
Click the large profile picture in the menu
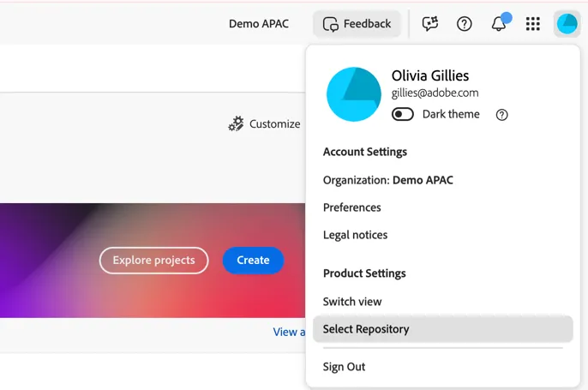click(x=354, y=94)
